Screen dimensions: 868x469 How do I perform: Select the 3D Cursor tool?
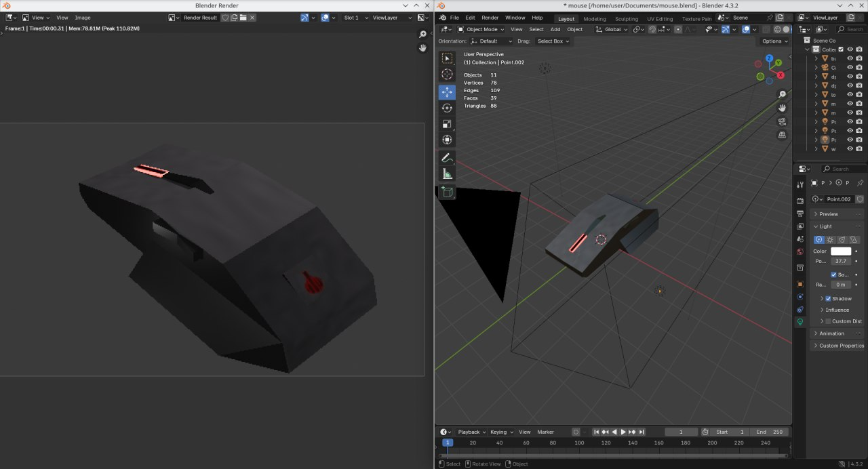point(447,75)
